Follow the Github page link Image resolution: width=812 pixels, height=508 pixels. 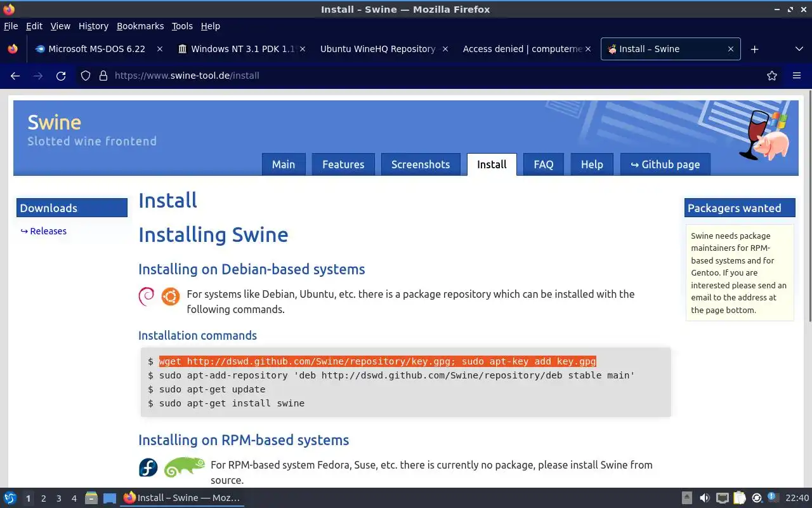[x=665, y=164]
